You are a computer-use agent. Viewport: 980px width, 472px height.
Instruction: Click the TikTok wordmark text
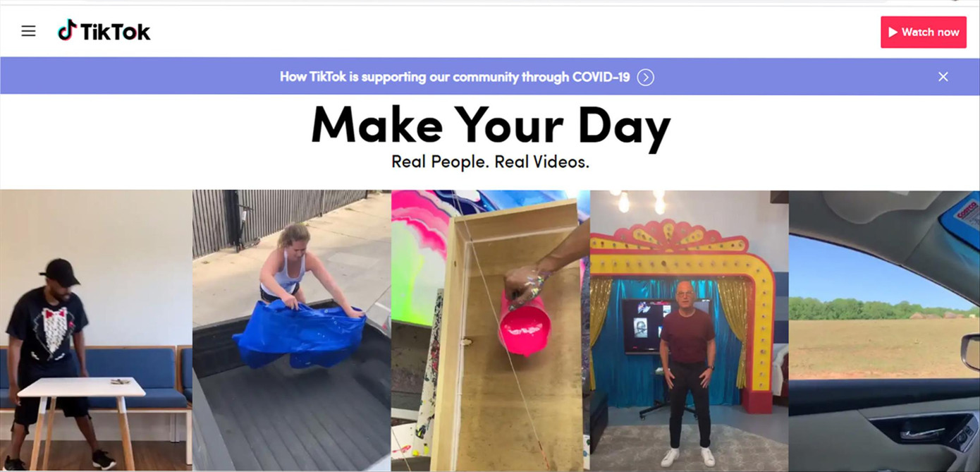115,32
